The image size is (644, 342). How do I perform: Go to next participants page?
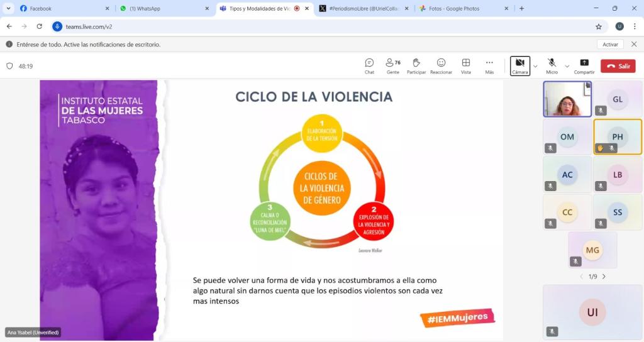(x=604, y=277)
